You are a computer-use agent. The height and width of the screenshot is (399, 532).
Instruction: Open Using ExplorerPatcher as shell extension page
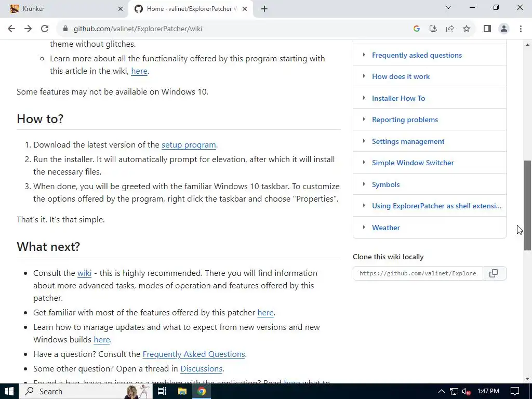click(x=436, y=206)
